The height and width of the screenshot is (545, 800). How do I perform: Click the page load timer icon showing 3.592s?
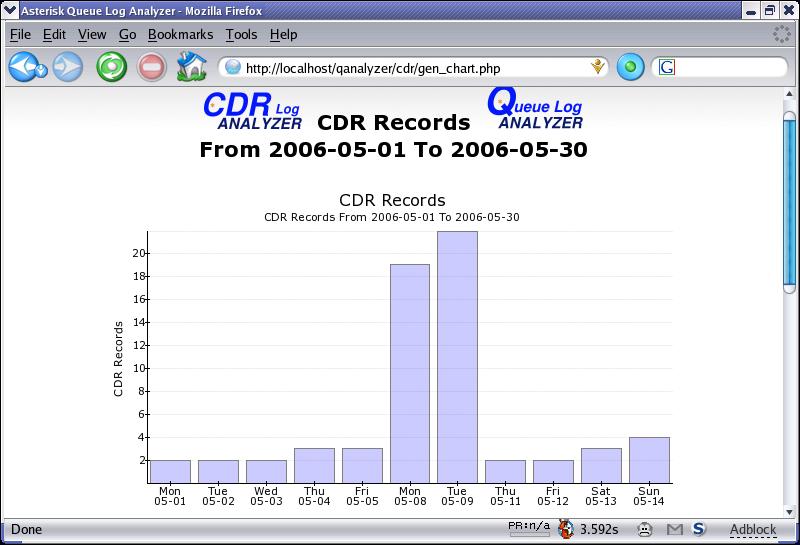(566, 529)
